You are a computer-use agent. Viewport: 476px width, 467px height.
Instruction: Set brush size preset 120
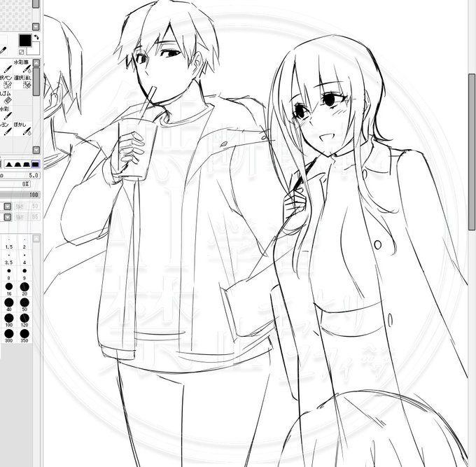24,321
